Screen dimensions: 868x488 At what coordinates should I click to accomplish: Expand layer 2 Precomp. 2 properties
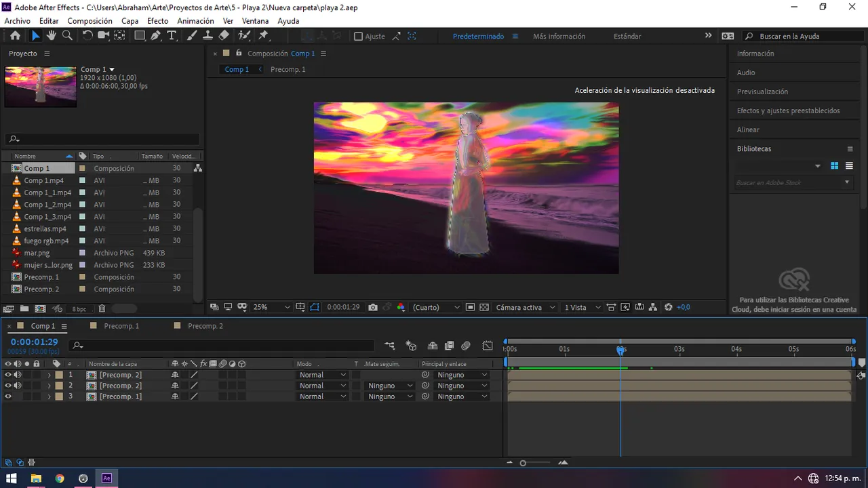[49, 386]
